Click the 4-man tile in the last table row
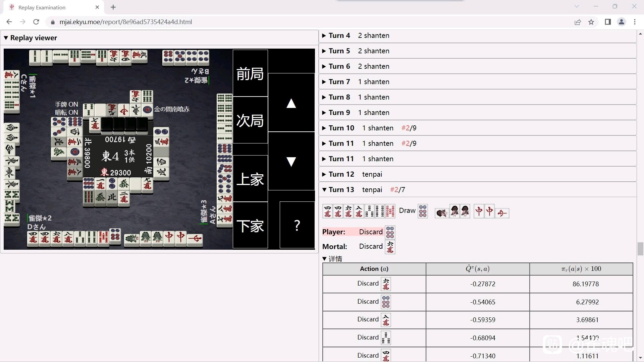644x362 pixels. tap(386, 356)
